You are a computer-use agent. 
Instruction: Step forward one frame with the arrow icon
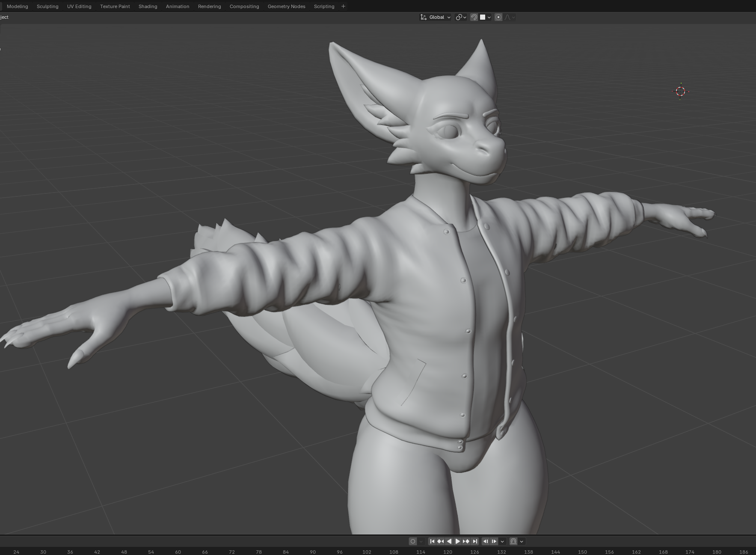click(x=494, y=541)
